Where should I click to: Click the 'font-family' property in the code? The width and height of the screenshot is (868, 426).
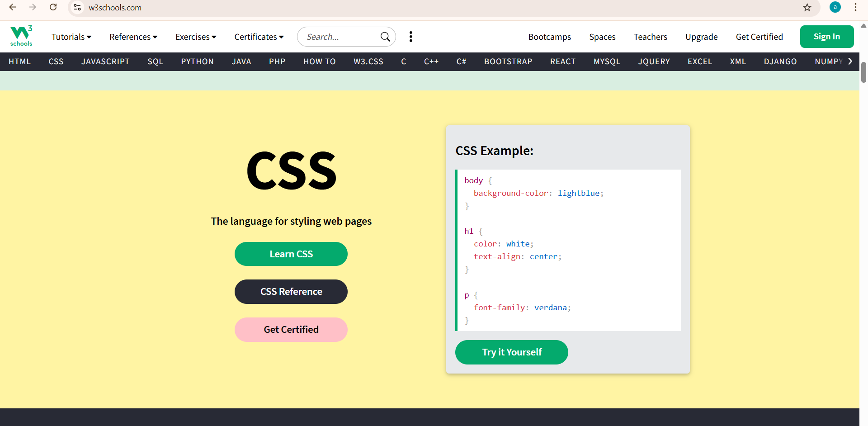499,308
